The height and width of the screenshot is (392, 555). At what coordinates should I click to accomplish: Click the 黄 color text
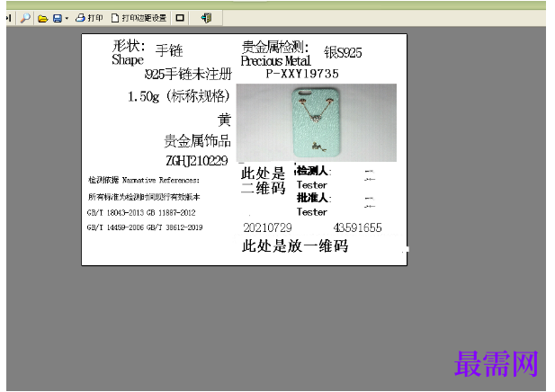pos(224,120)
